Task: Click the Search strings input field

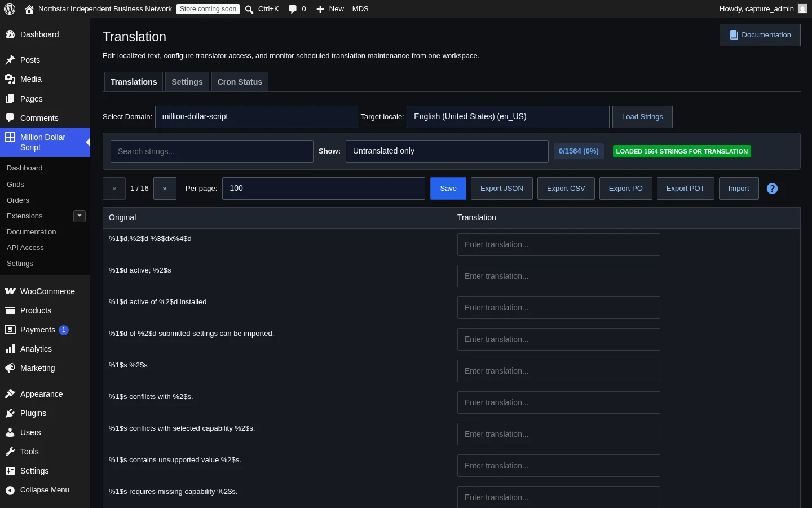Action: coord(212,151)
